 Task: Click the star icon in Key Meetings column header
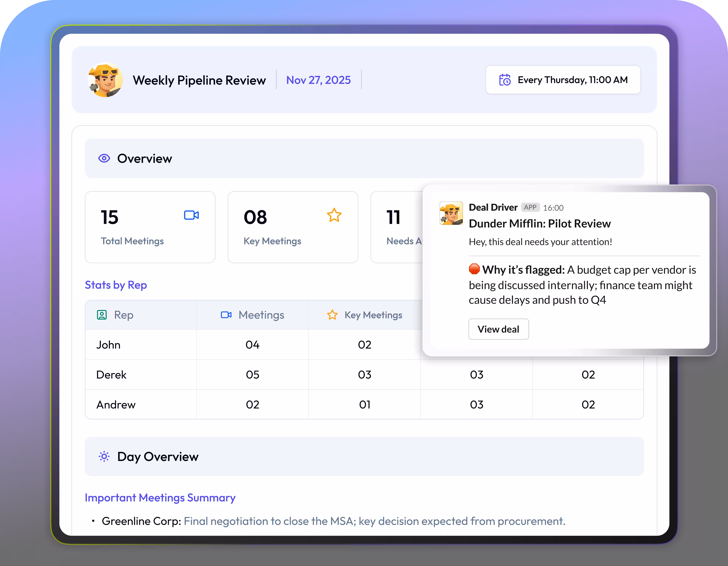332,315
